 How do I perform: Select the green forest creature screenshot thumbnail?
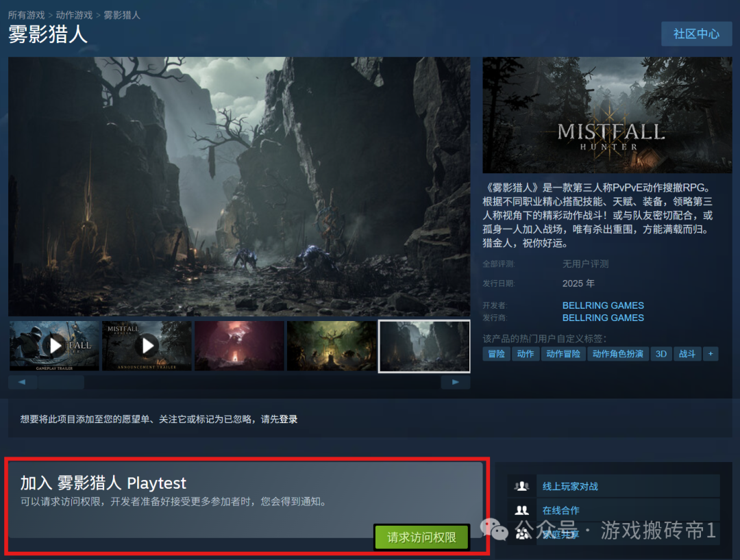(x=332, y=346)
